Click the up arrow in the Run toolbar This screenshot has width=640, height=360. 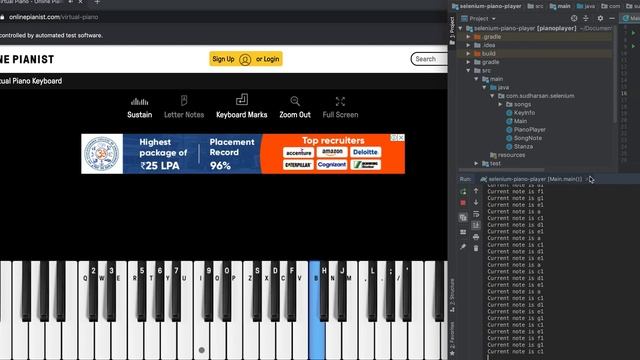click(x=476, y=191)
